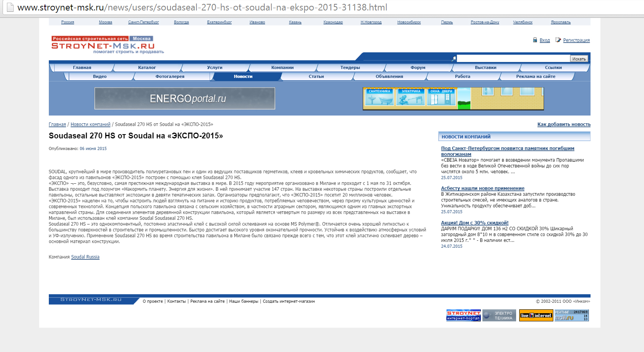Focus the site search input field
The width and height of the screenshot is (644, 352).
click(x=513, y=59)
